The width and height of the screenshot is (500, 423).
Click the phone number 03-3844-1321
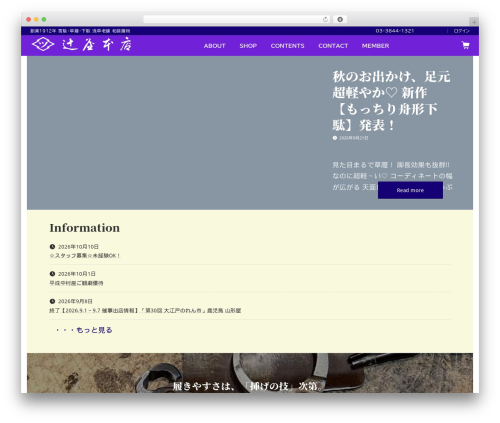[395, 31]
